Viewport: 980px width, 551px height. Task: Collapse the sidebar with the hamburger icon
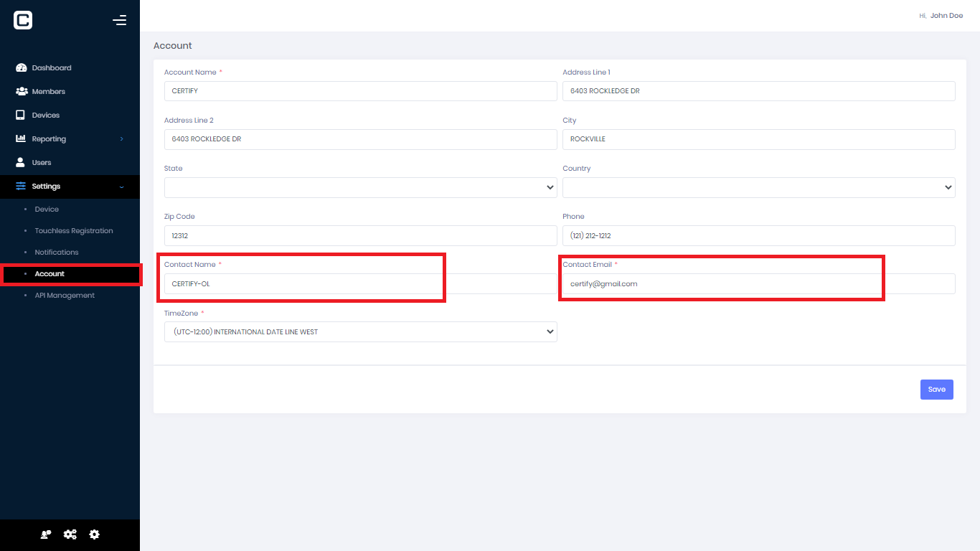(x=119, y=20)
